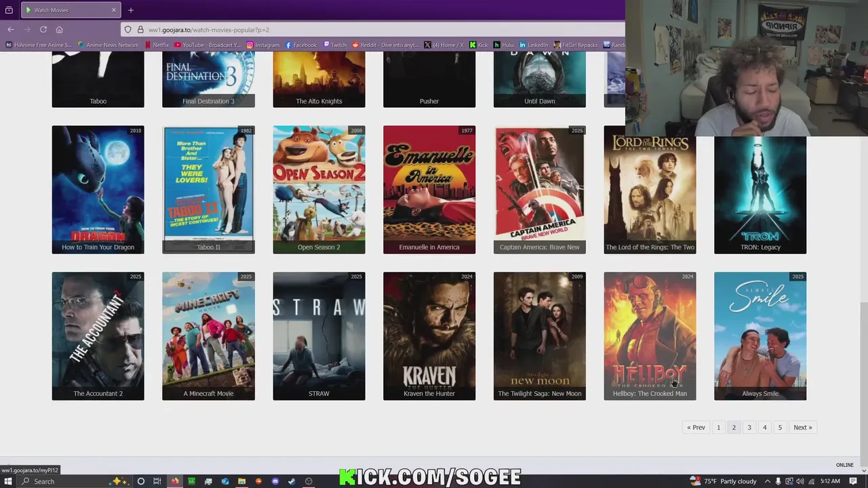Go back to previous page
This screenshot has width=868, height=488.
tap(11, 30)
